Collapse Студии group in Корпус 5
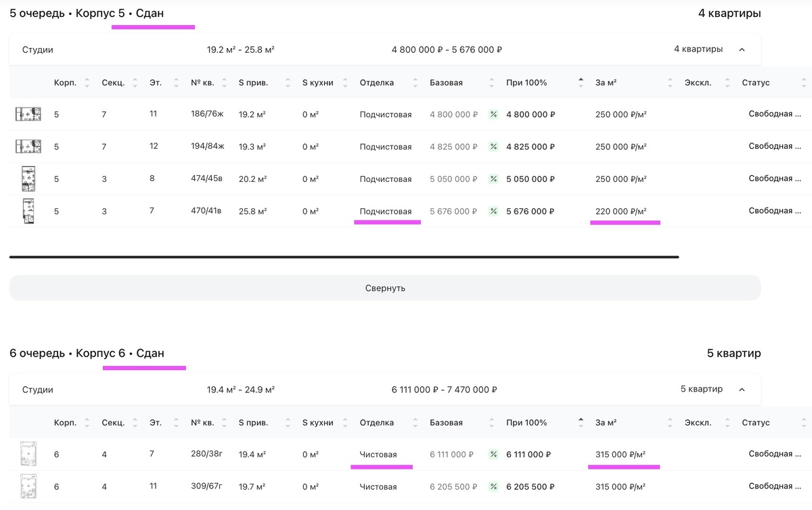 [742, 49]
